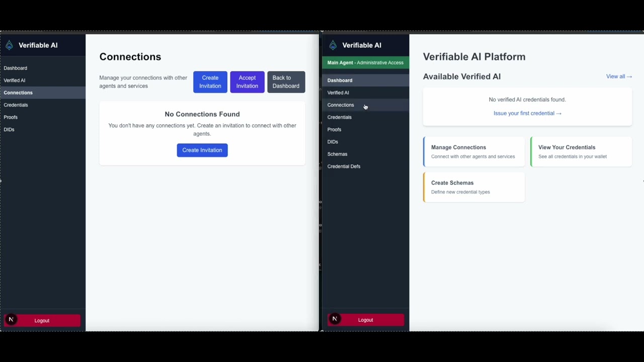
Task: Follow the View all link
Action: pyautogui.click(x=619, y=76)
